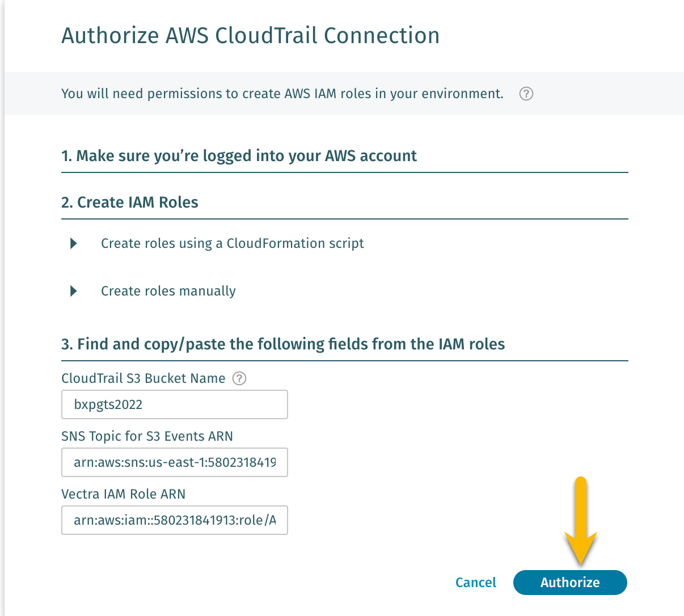Click the permissions notice banner text
Screen dimensions: 684x616
[282, 94]
